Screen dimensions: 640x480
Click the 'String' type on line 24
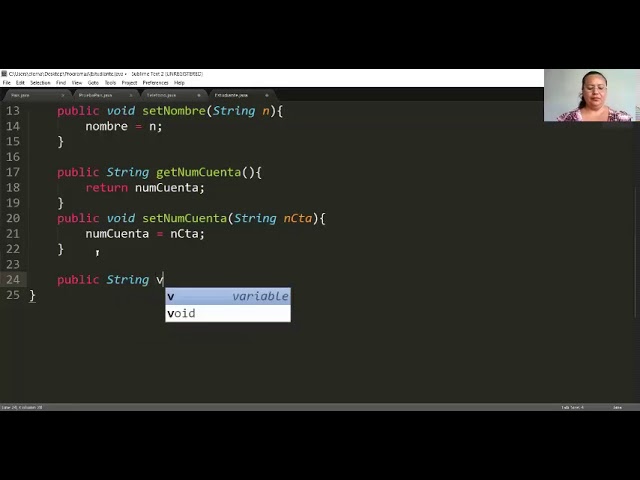coord(128,280)
